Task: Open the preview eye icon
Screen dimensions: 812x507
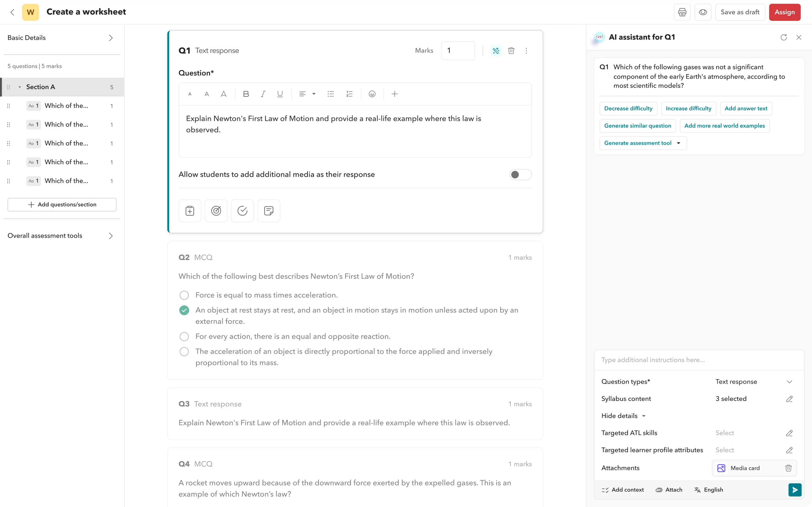Action: pos(703,12)
